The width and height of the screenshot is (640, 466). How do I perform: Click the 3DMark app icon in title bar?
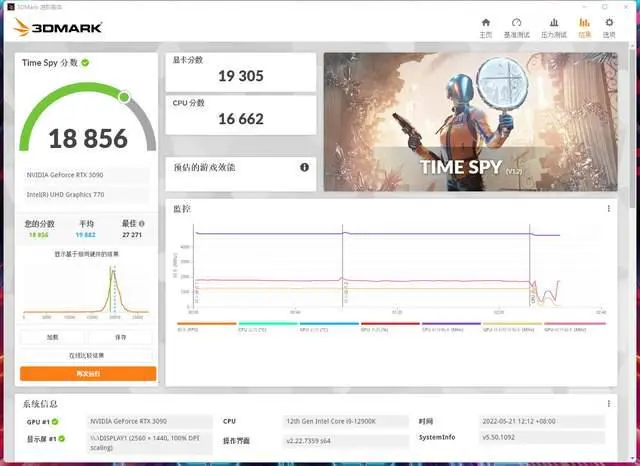11,7
